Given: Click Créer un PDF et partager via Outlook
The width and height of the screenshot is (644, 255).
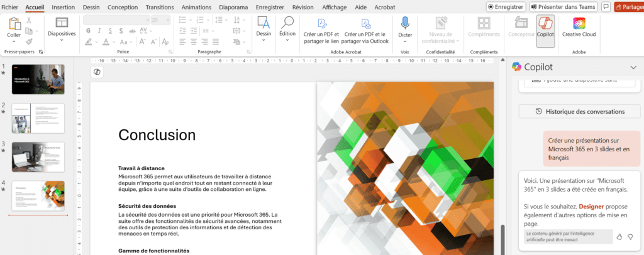Looking at the screenshot, I should [365, 31].
